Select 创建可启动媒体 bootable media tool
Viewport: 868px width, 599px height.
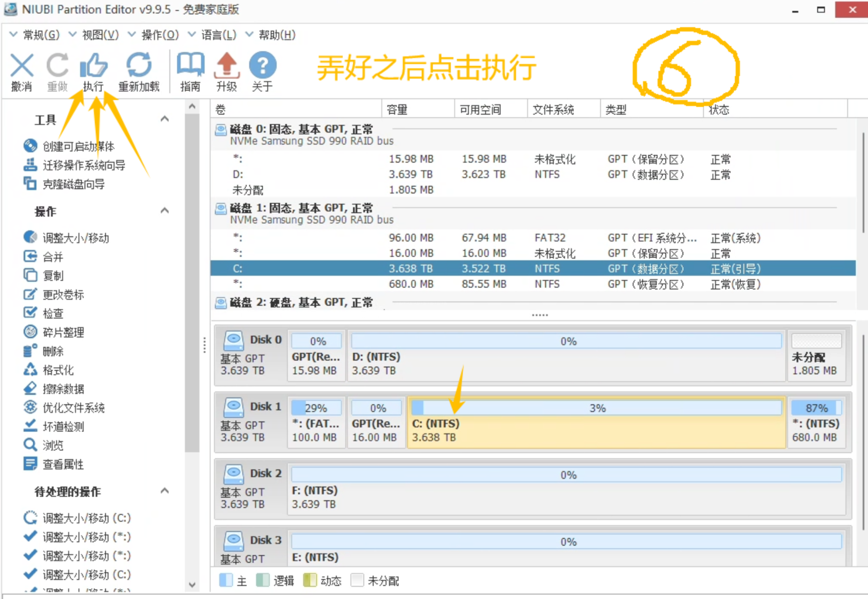[69, 146]
